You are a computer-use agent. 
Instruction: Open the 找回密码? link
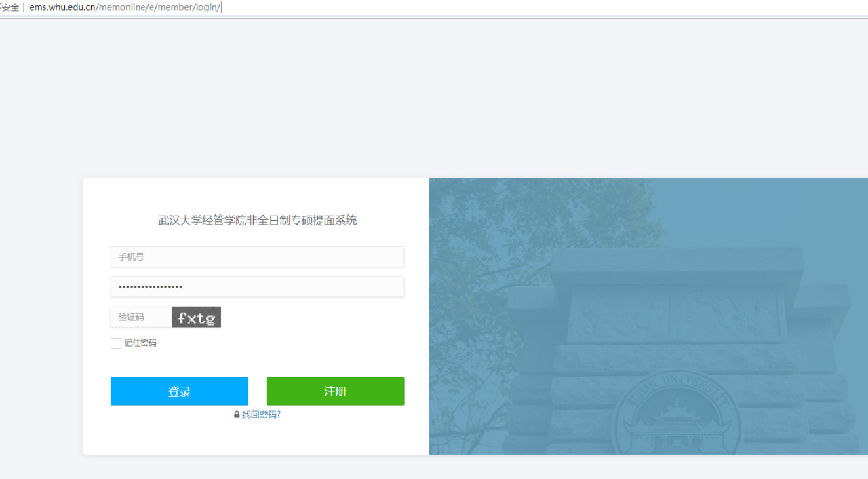261,415
